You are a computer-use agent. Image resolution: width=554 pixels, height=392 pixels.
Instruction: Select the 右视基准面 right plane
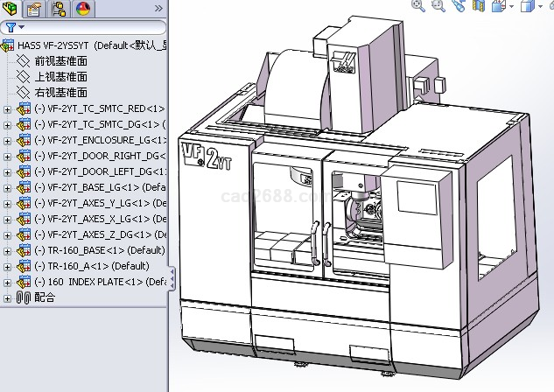pyautogui.click(x=60, y=92)
